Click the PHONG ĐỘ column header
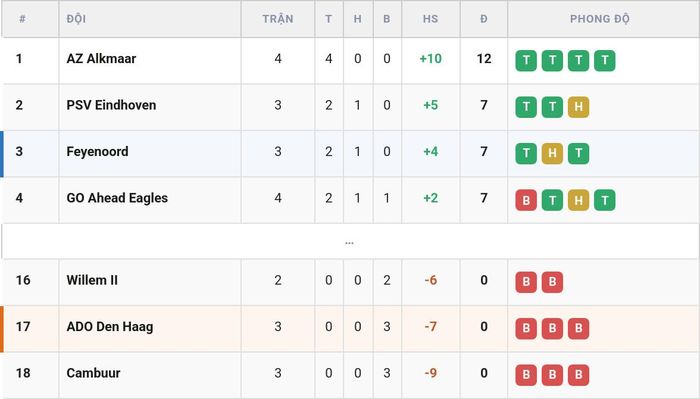 click(x=600, y=19)
